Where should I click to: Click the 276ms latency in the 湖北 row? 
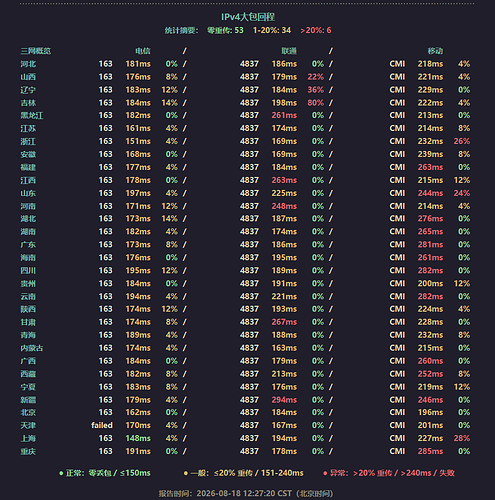tap(430, 218)
